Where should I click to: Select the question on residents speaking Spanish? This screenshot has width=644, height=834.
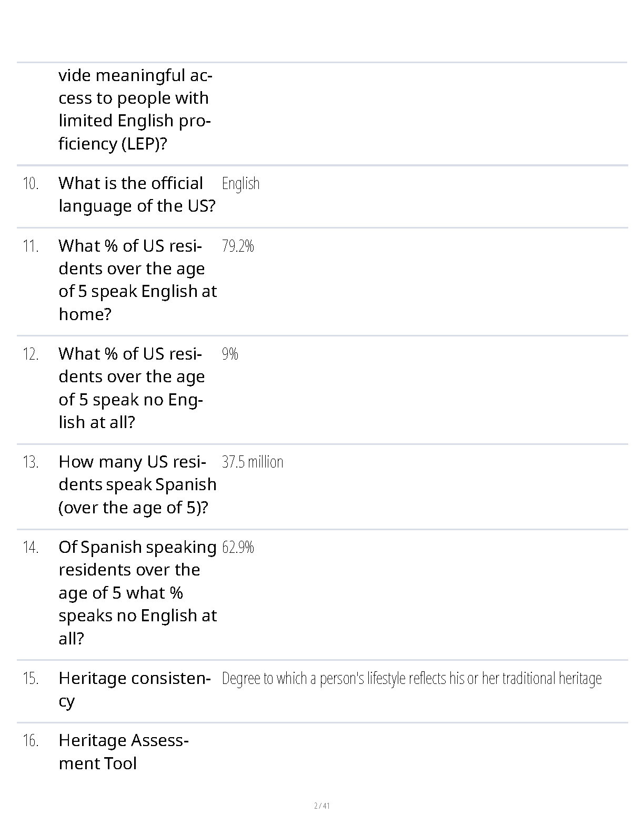[137, 484]
